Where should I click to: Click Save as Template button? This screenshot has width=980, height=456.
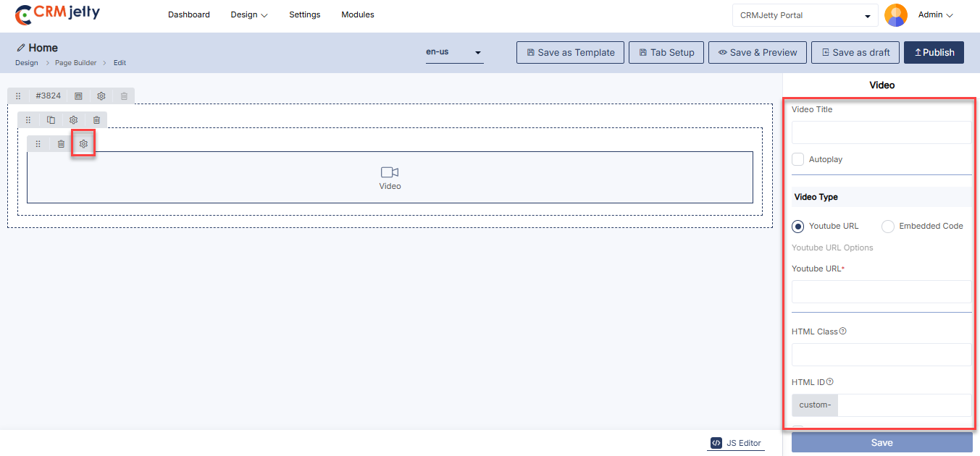[570, 53]
